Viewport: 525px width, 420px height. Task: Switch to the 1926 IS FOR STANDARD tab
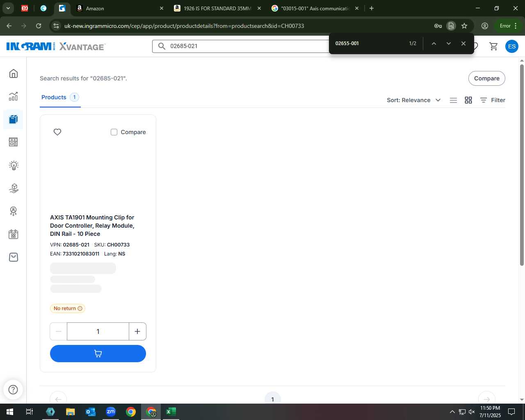(x=217, y=8)
